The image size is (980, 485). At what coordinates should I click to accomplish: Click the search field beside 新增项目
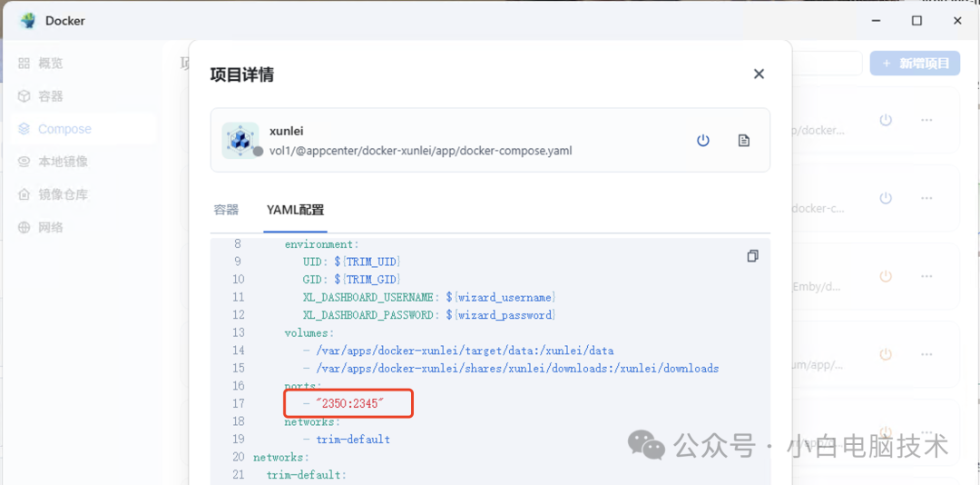tap(827, 64)
